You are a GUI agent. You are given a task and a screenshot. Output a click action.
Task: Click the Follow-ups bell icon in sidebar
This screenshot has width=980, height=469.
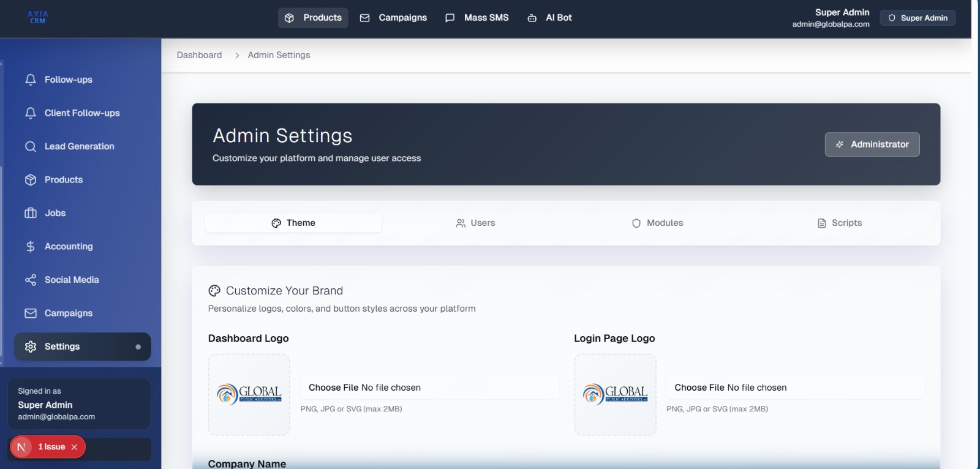(x=31, y=80)
